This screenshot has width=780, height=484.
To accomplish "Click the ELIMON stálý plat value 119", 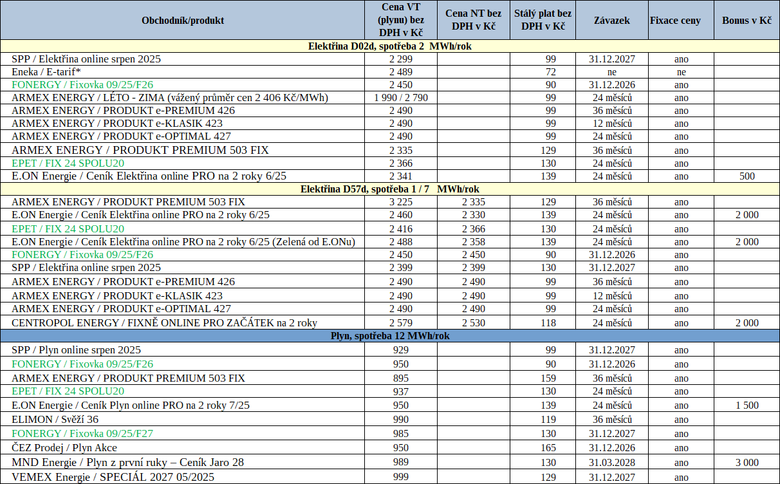I will 548,419.
